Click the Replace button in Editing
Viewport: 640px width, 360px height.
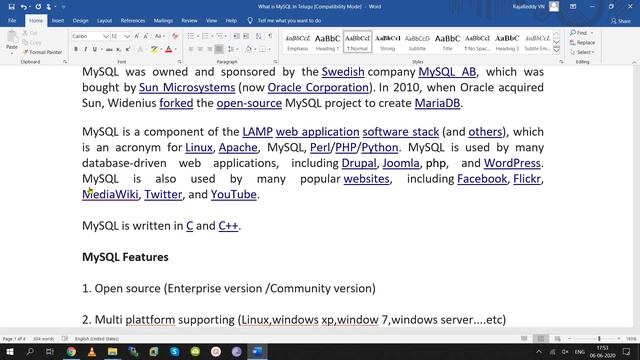tap(582, 42)
